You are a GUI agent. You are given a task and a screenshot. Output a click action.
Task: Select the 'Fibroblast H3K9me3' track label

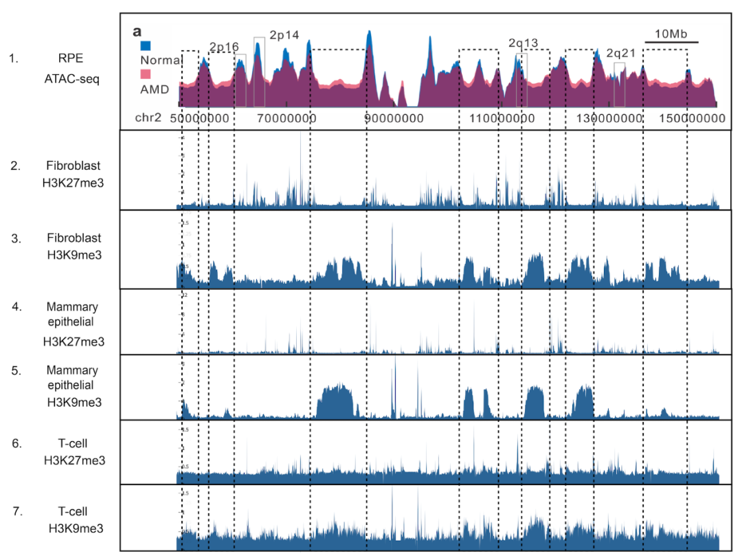(x=74, y=246)
